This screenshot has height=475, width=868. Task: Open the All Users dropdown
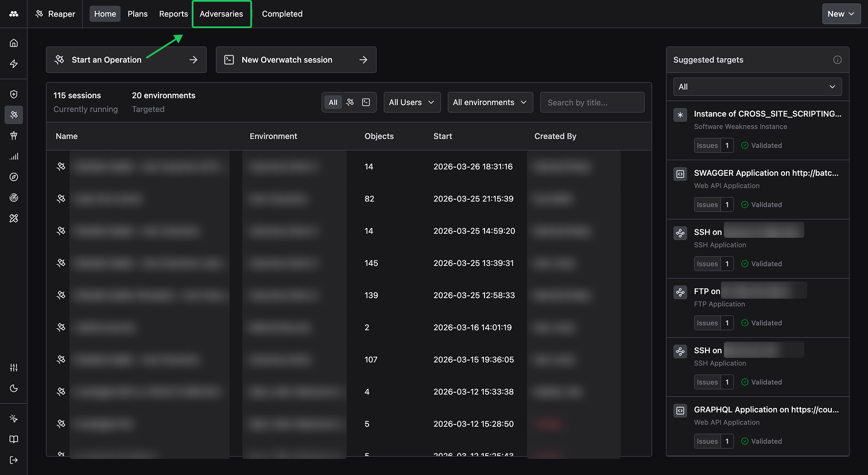[412, 102]
